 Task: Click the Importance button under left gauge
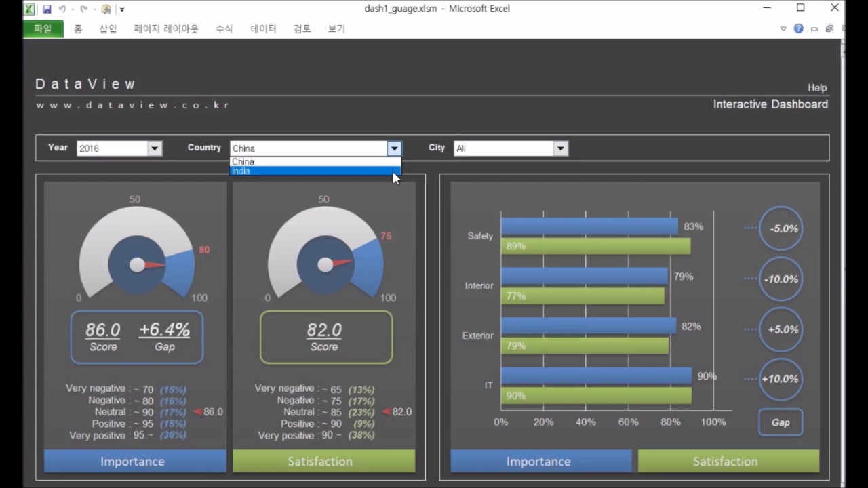coord(135,461)
